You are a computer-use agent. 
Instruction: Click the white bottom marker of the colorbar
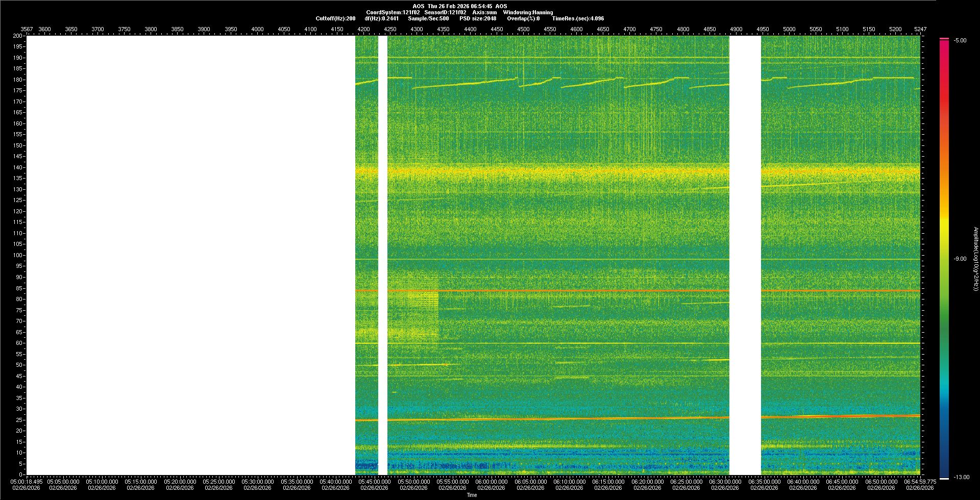pyautogui.click(x=944, y=478)
